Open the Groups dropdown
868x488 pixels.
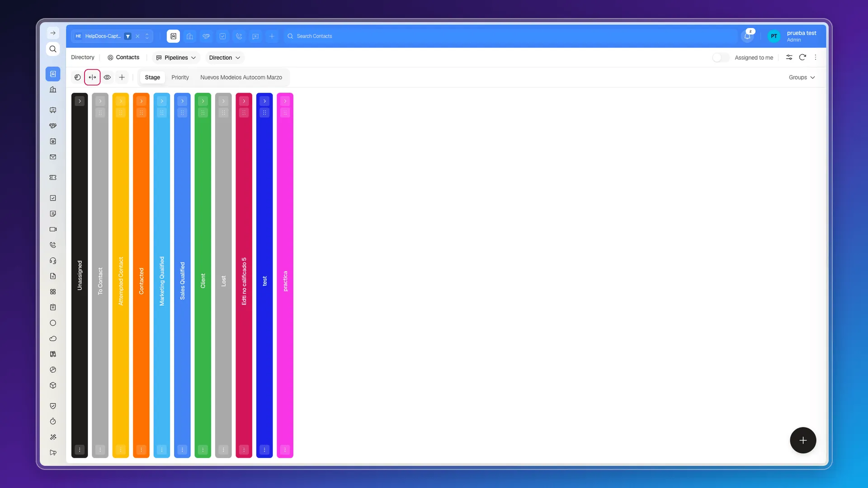tap(802, 77)
